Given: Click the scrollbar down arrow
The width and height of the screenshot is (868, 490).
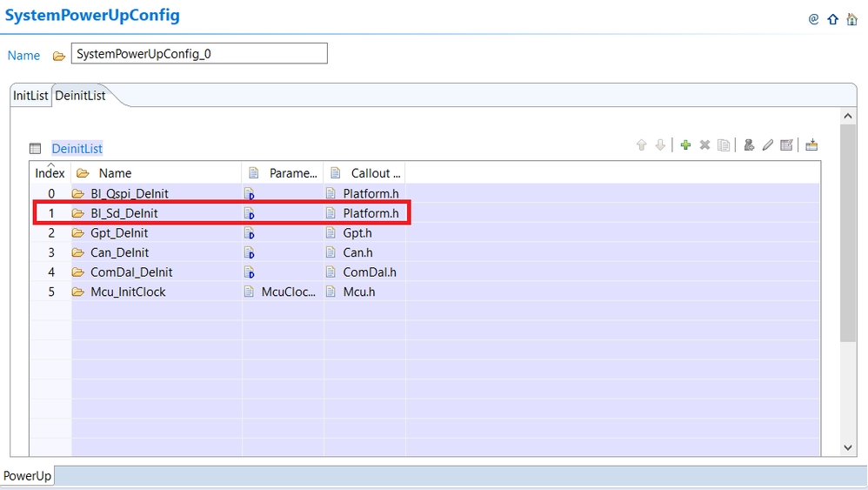Looking at the screenshot, I should (x=847, y=447).
